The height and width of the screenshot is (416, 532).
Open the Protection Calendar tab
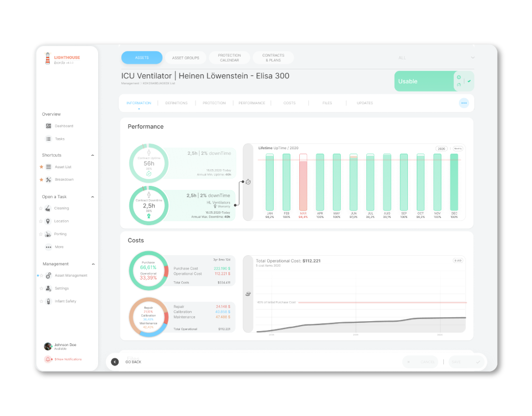pos(229,58)
